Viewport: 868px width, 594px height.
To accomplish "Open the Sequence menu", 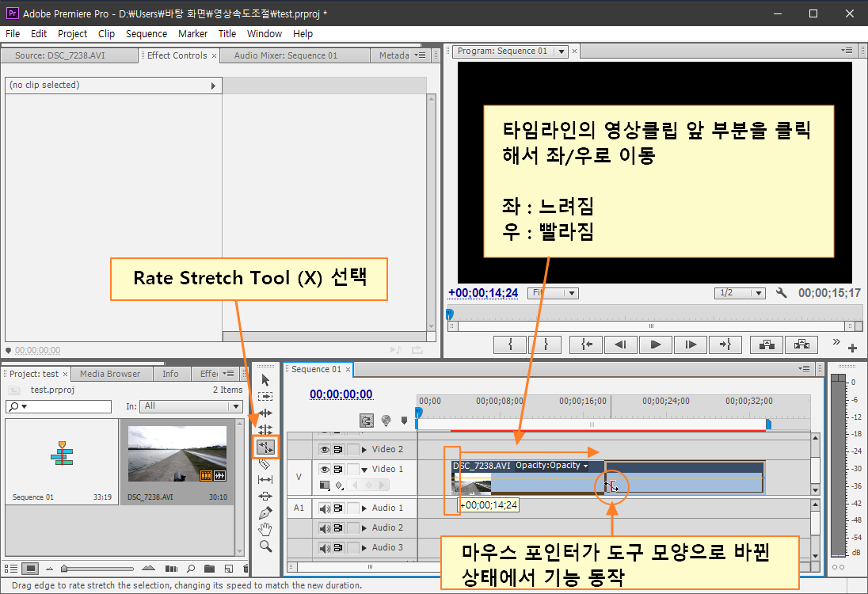I will [x=147, y=34].
